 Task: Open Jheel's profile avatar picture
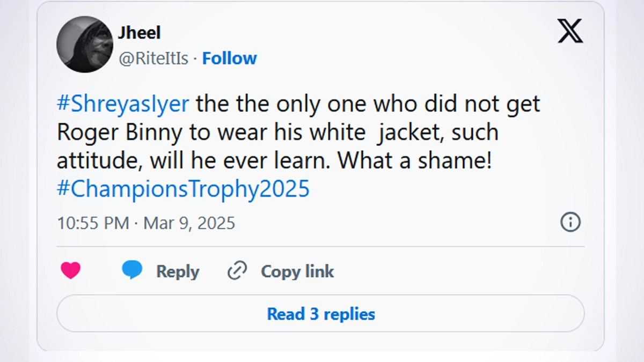click(x=84, y=44)
